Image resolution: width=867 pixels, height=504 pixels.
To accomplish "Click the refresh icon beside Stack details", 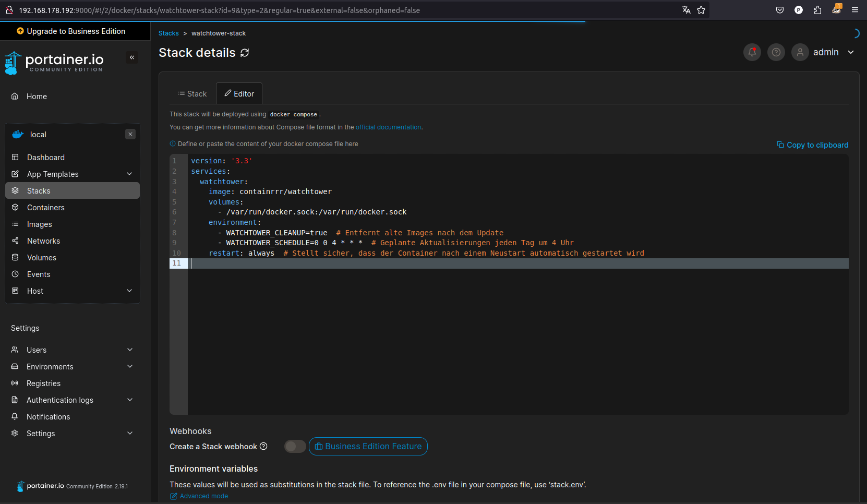I will [x=245, y=53].
